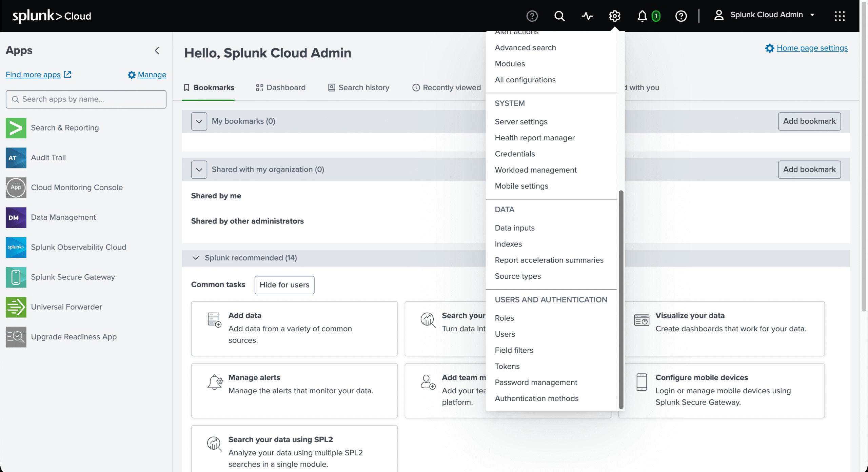Viewport: 868px width, 472px height.
Task: Open the Home page settings link
Action: [812, 48]
